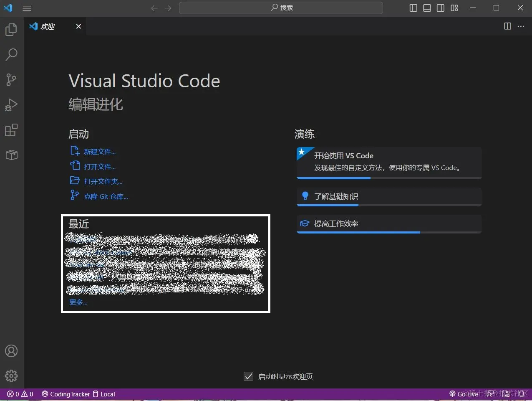Click the VS Code logo in title bar

click(x=8, y=8)
